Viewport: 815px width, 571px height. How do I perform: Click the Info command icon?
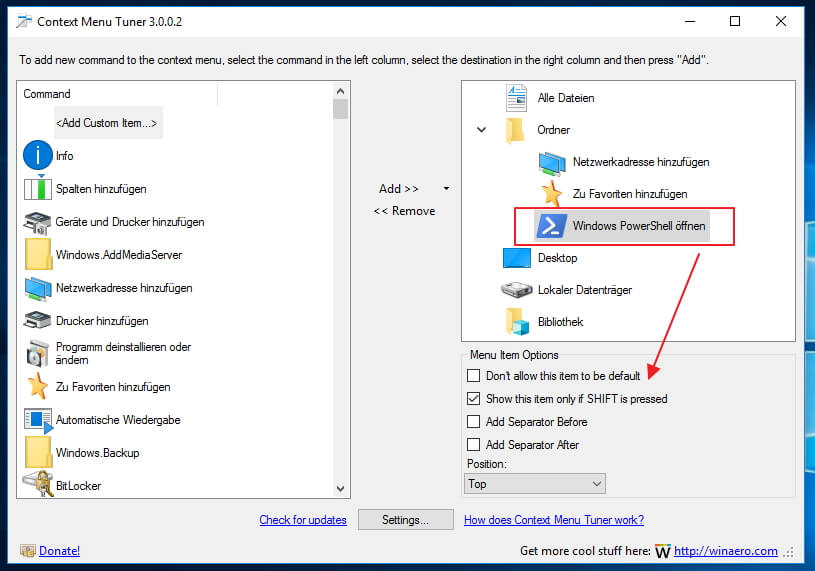pos(37,155)
